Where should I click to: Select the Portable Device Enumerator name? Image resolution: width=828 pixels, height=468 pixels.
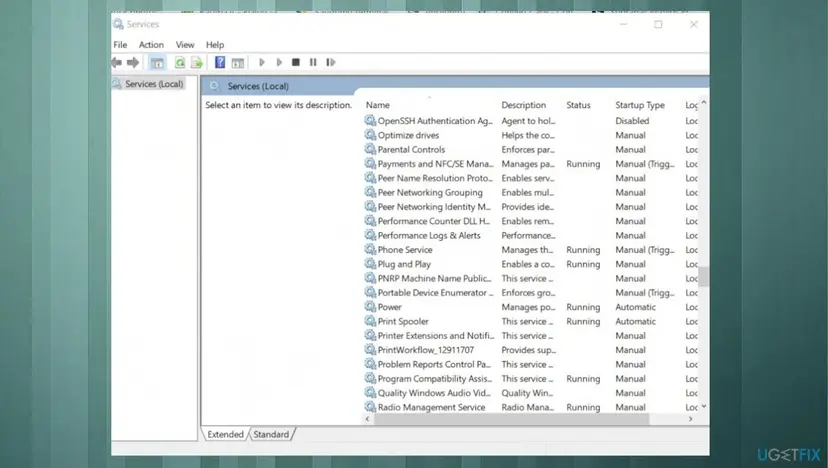point(436,293)
